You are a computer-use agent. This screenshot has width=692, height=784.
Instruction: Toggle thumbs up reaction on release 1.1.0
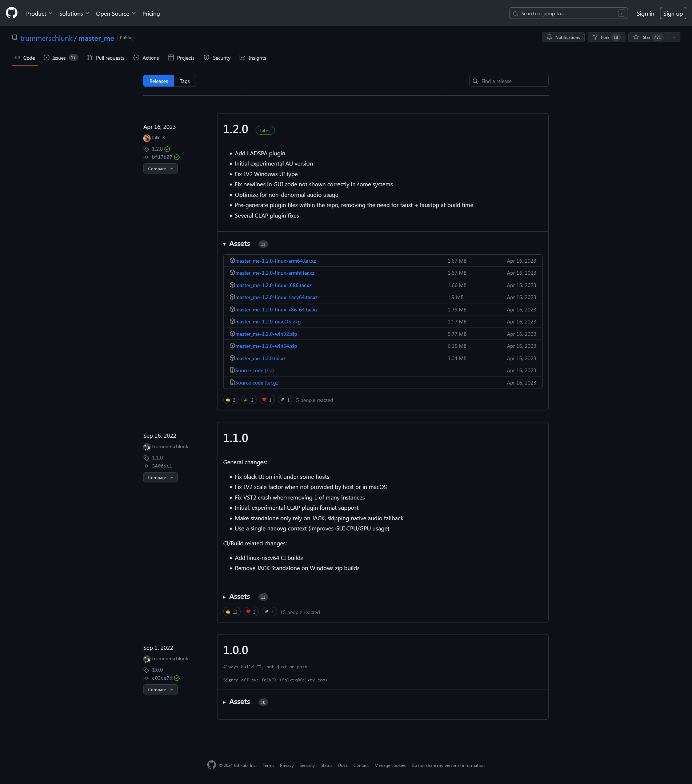[x=232, y=612]
